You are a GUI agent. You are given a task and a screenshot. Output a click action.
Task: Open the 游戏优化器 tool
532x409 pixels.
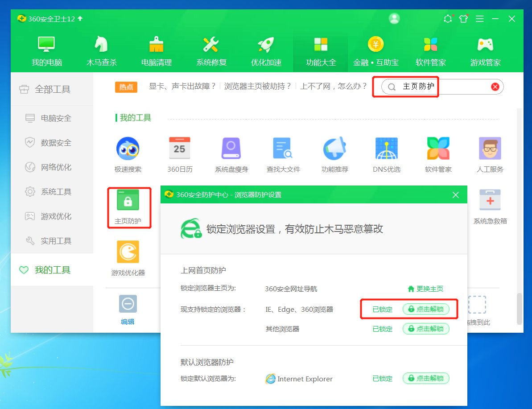[x=128, y=258]
